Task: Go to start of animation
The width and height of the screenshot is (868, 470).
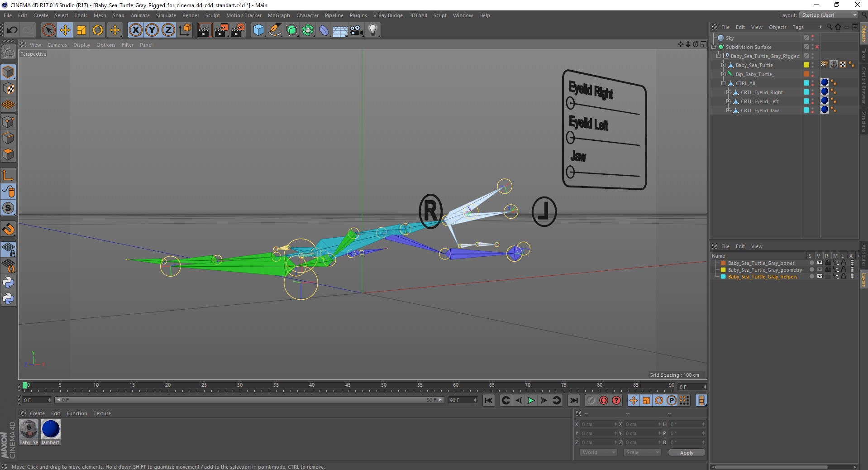Action: pos(488,400)
